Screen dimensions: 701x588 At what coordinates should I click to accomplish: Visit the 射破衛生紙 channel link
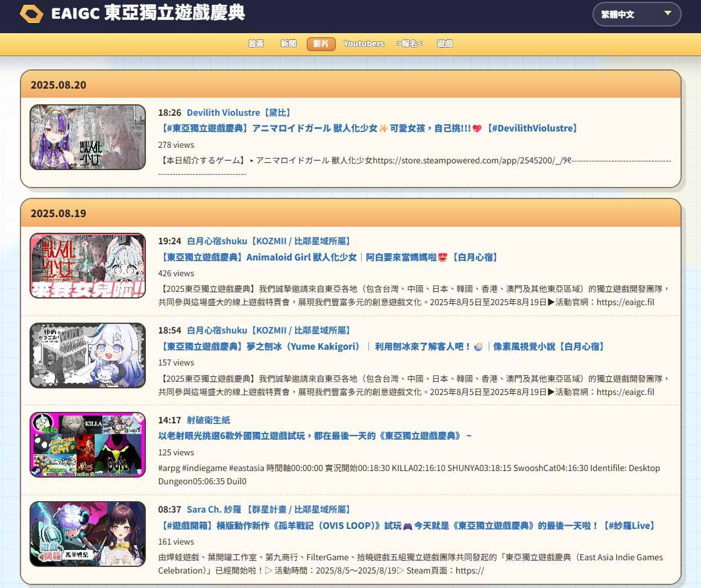click(x=208, y=420)
